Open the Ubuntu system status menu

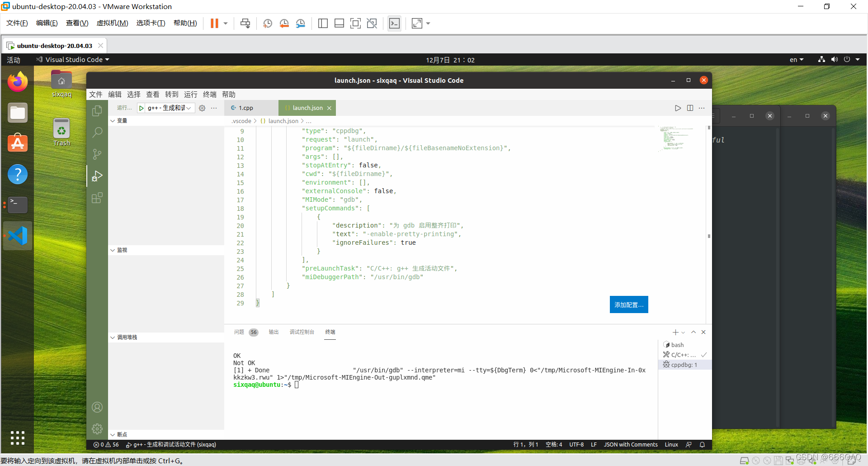pyautogui.click(x=839, y=60)
